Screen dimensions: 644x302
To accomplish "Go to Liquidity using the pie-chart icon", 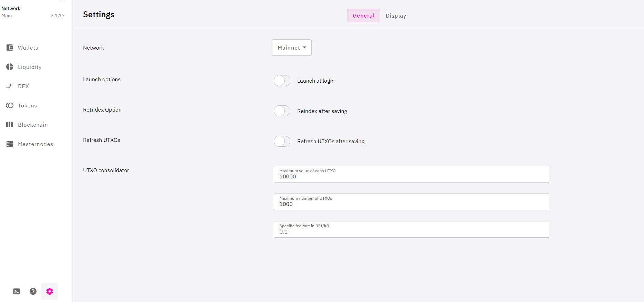I will 10,67.
